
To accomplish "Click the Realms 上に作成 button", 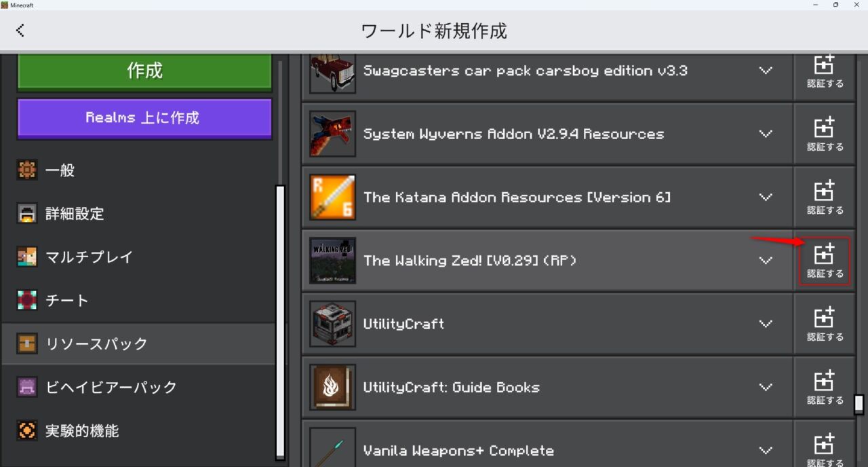I will (144, 118).
